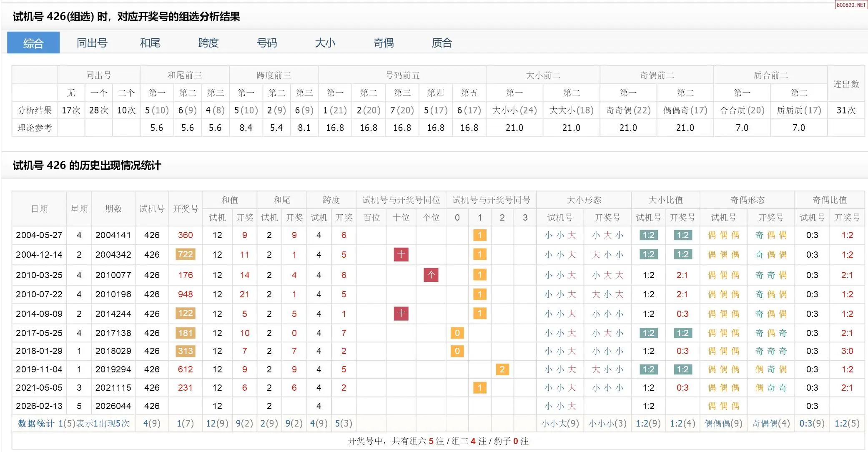Image resolution: width=868 pixels, height=452 pixels.
Task: Click the red 十 badge in 2004-12-14 row
Action: [401, 254]
